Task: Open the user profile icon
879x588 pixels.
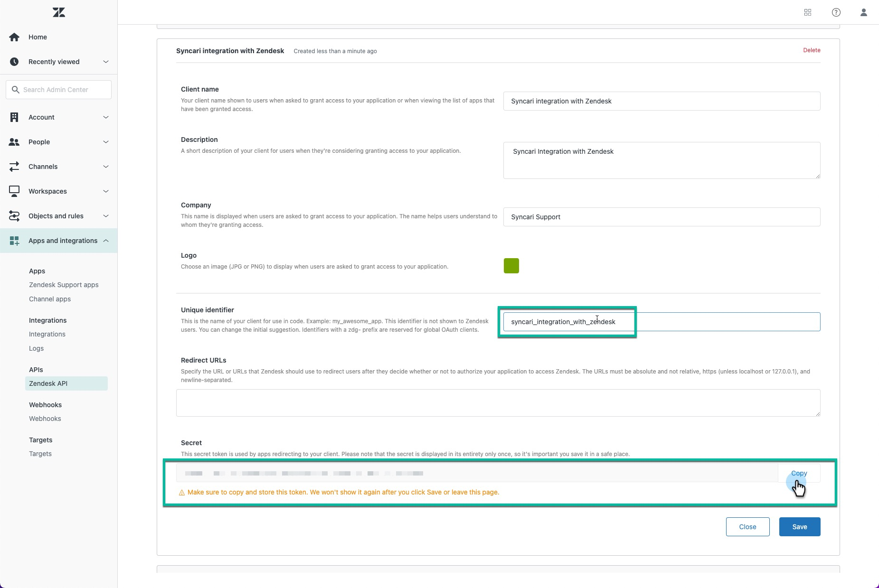Action: click(864, 12)
